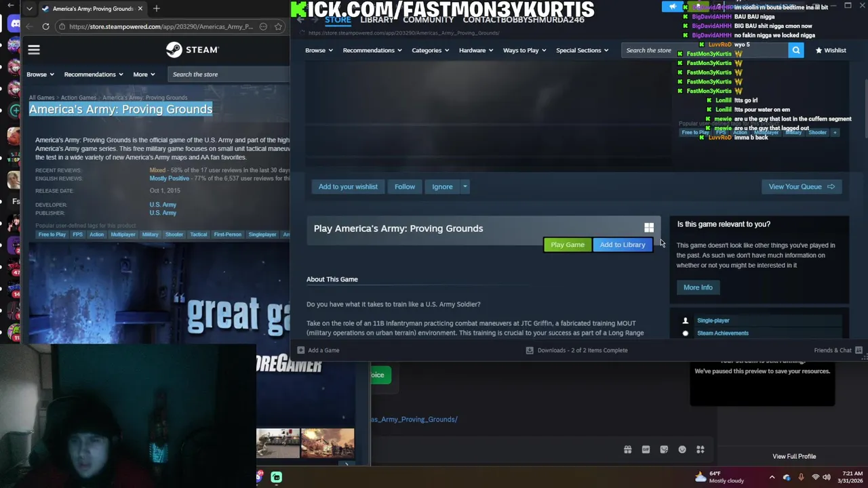Select the Multiplayer tag in the browser
Image resolution: width=868 pixels, height=488 pixels.
(x=123, y=235)
